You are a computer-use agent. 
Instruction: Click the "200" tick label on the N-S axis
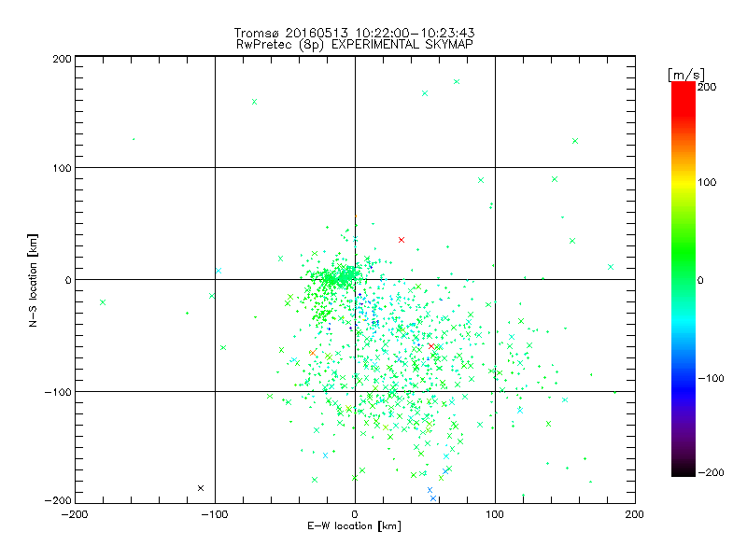pos(62,59)
